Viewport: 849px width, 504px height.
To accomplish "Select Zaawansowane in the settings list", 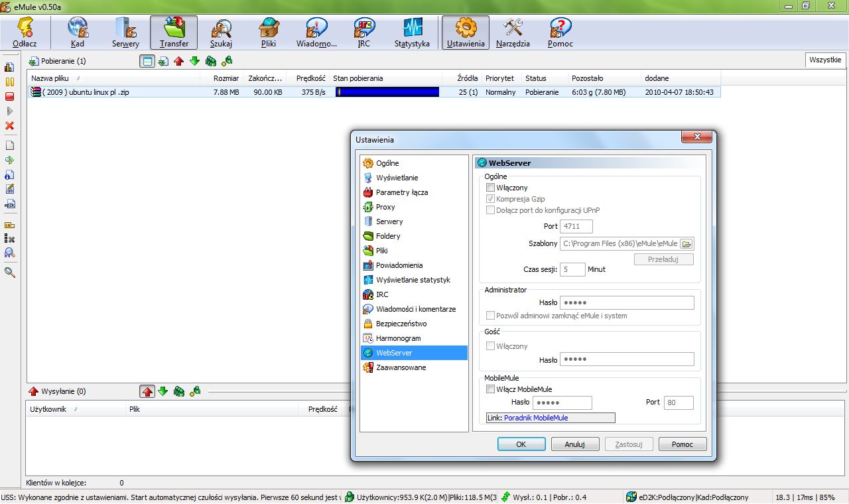I will (x=401, y=367).
